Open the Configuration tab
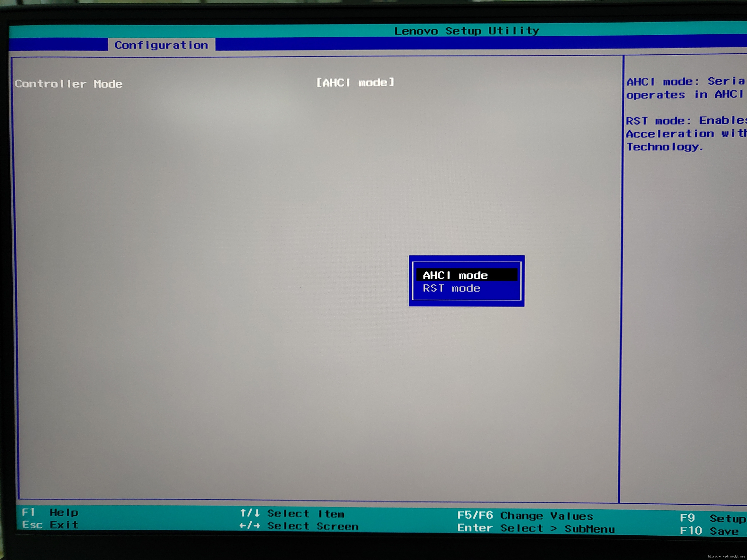Image resolution: width=747 pixels, height=560 pixels. [161, 45]
